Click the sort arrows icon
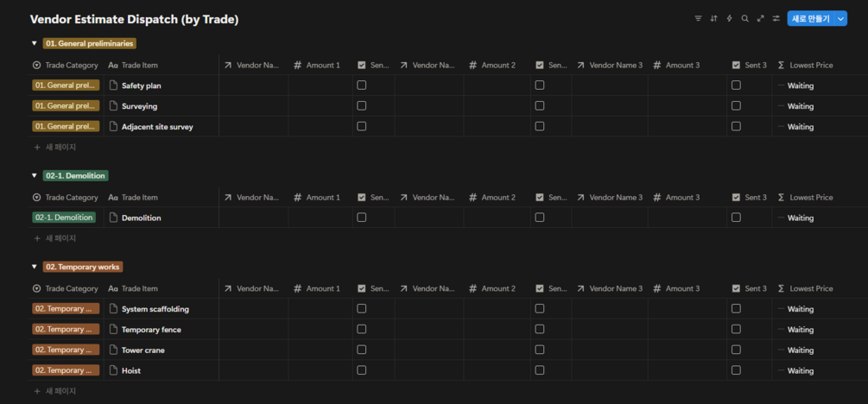The image size is (868, 404). (713, 18)
